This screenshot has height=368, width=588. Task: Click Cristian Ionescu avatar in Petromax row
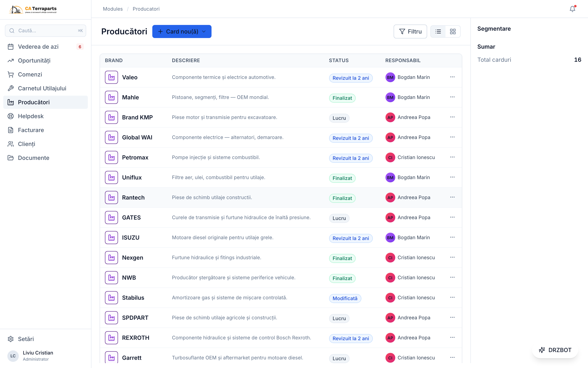pos(390,157)
